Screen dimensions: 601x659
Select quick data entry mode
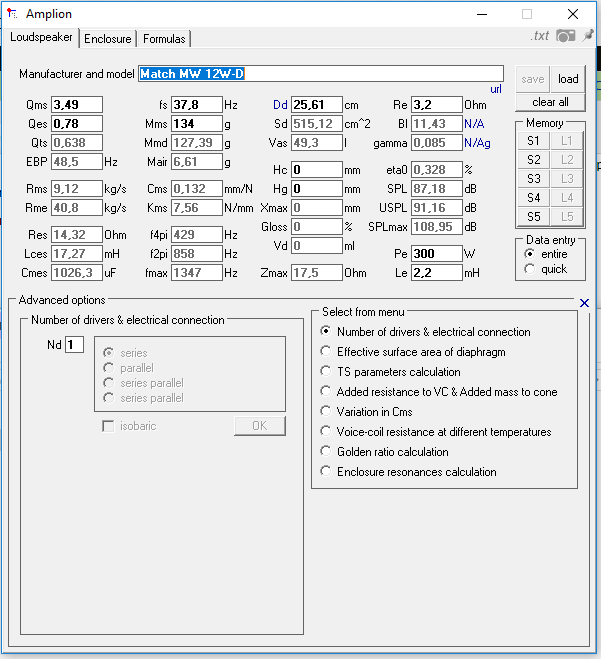(546, 269)
